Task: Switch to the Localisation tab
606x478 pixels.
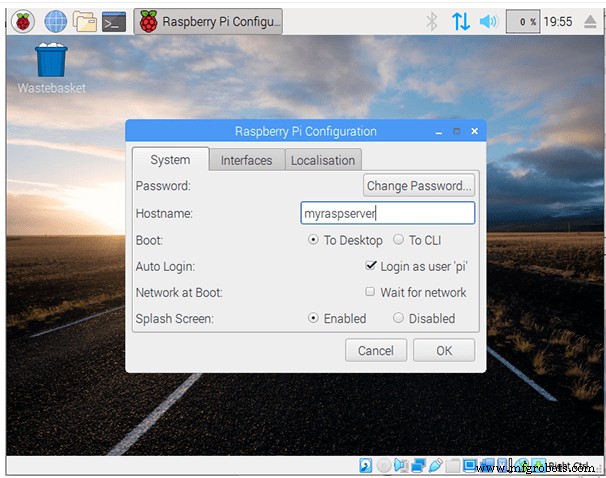Action: click(323, 160)
